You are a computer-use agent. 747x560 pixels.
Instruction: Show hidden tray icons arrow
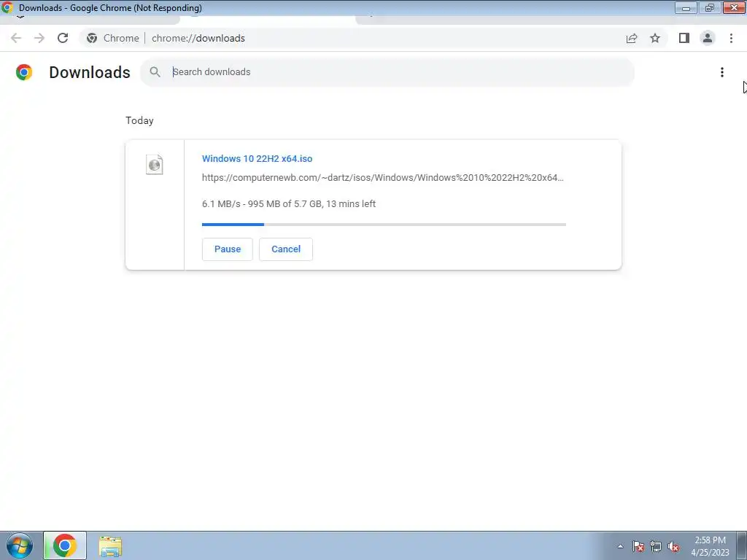[620, 546]
